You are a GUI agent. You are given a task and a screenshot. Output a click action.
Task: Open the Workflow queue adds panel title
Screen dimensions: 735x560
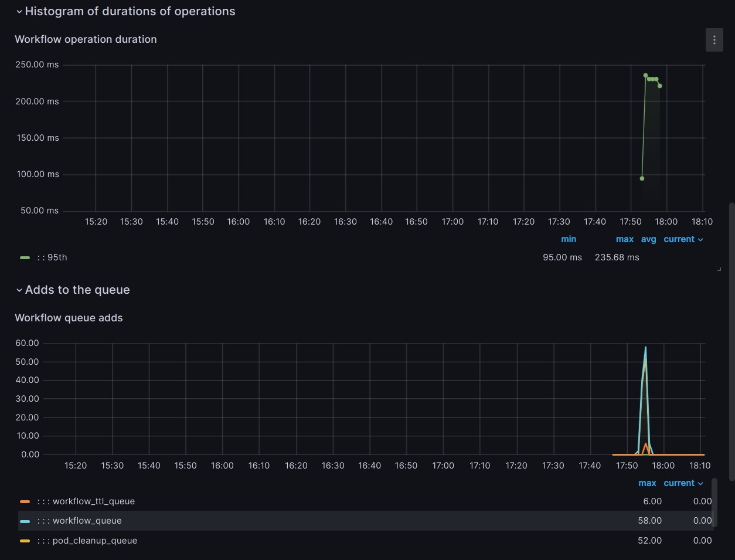69,318
